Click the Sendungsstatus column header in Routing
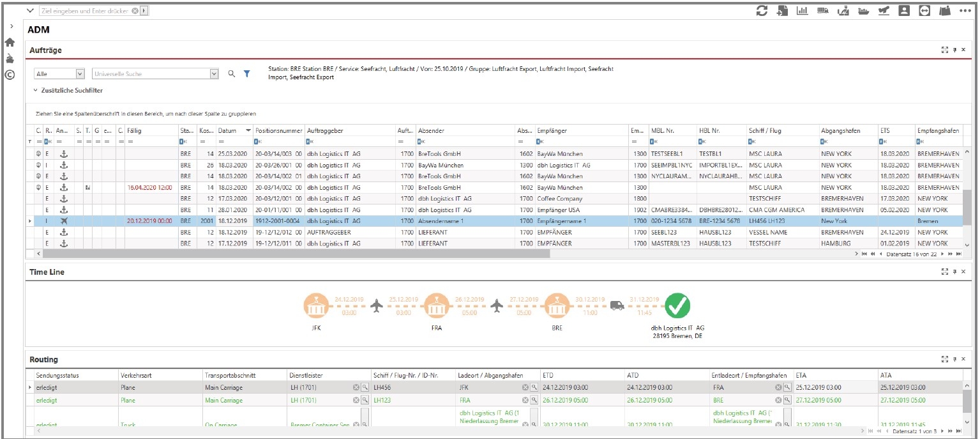 click(x=57, y=375)
